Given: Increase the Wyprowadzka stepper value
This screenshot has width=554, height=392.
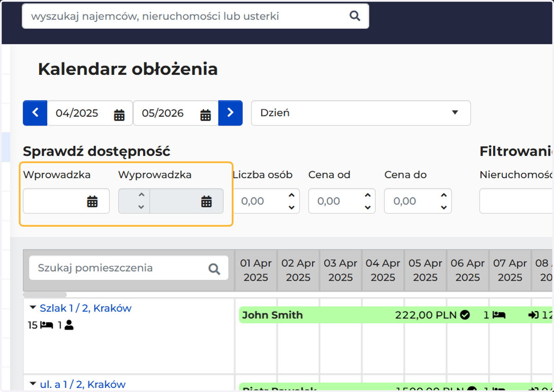Looking at the screenshot, I should (x=141, y=195).
